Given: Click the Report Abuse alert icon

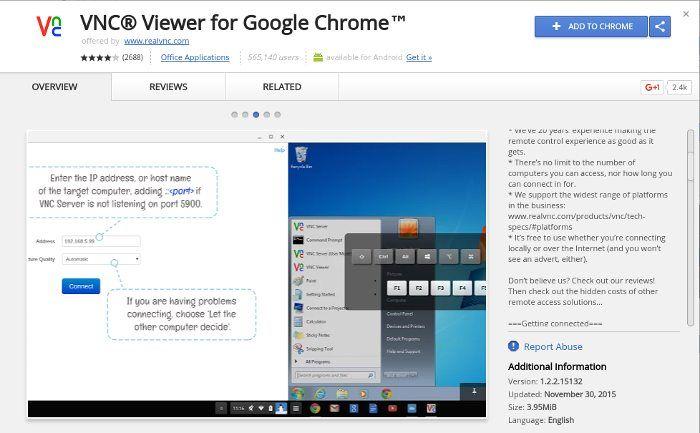Looking at the screenshot, I should pyautogui.click(x=514, y=347).
